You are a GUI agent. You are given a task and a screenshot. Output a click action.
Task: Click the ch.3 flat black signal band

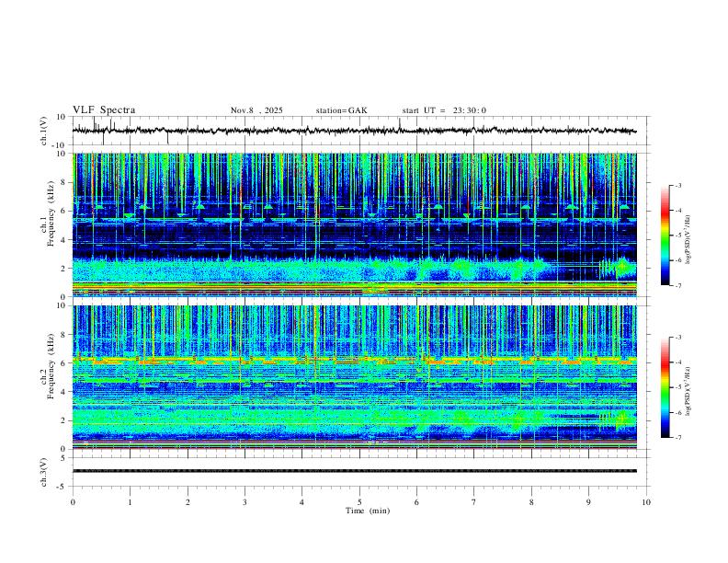click(x=354, y=471)
